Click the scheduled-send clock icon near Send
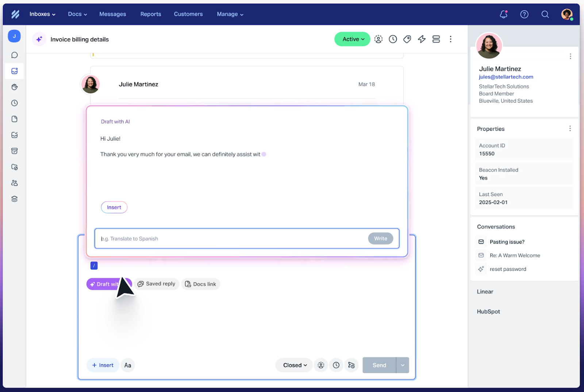This screenshot has width=584, height=392. coord(336,365)
